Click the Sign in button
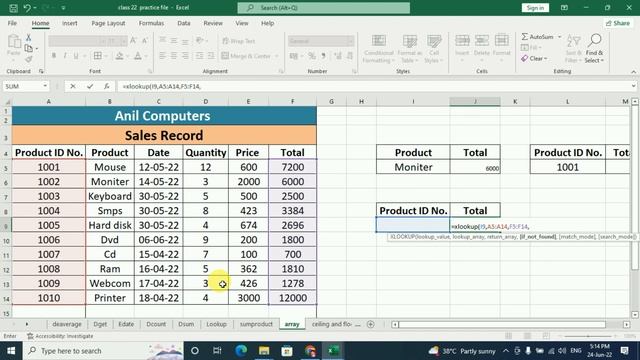 pyautogui.click(x=535, y=8)
